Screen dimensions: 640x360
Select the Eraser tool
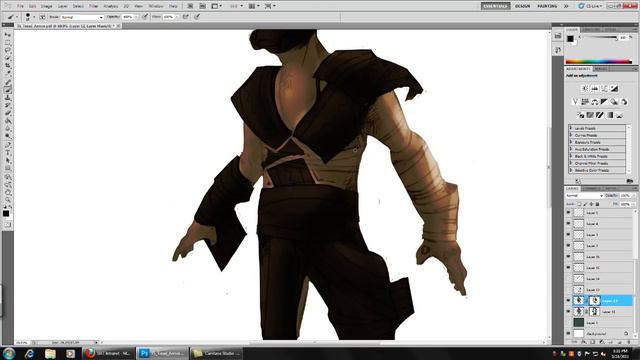coord(8,113)
